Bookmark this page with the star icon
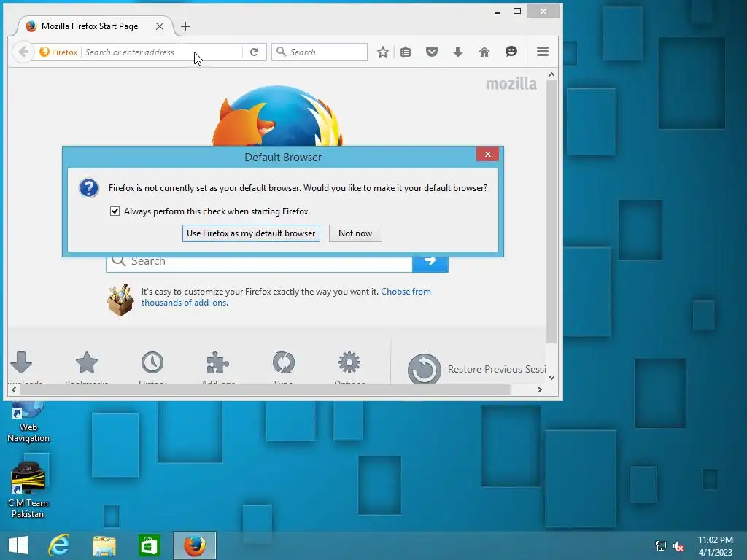Screen dimensions: 747x560 click(x=382, y=52)
